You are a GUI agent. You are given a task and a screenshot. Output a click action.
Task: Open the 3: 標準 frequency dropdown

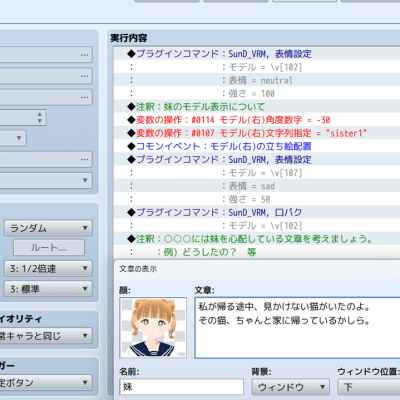click(48, 289)
